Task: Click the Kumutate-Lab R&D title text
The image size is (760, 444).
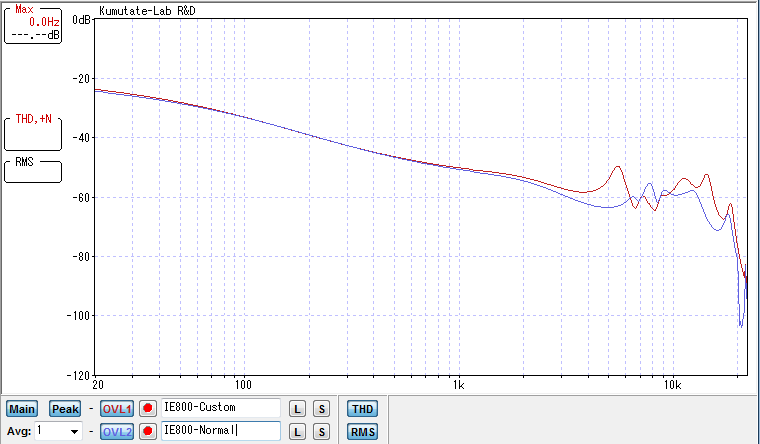Action: [147, 11]
